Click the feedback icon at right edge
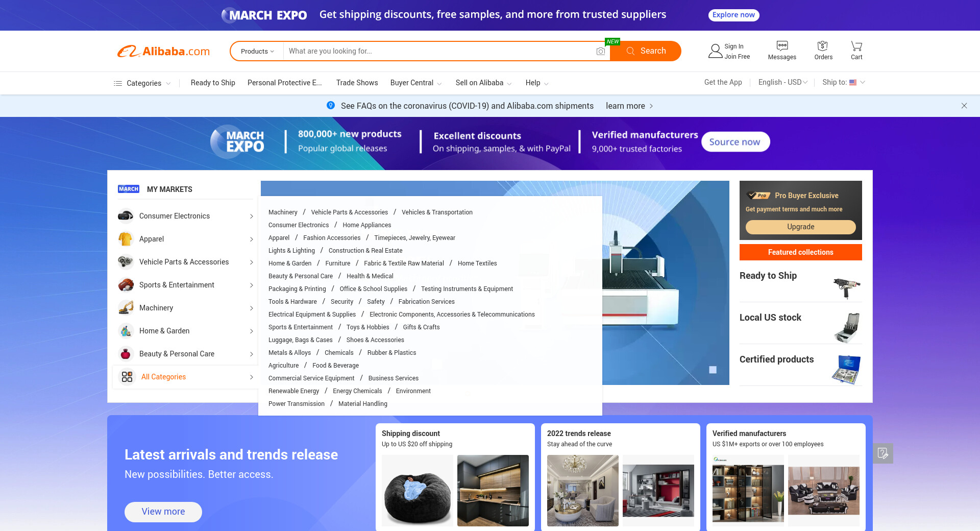This screenshot has width=980, height=531. [883, 453]
